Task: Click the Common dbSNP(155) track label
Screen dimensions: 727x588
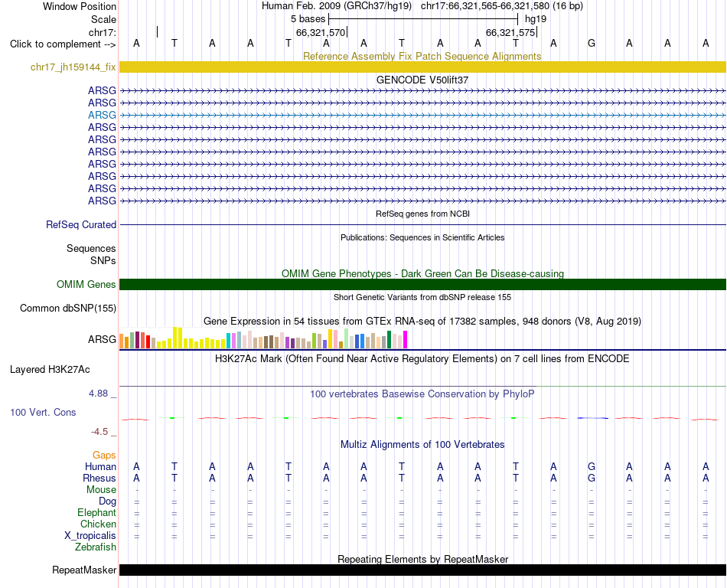Action: [67, 308]
